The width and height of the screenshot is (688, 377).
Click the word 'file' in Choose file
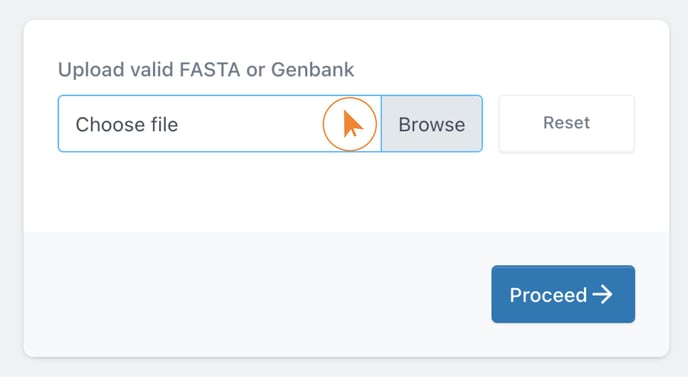[x=164, y=125]
